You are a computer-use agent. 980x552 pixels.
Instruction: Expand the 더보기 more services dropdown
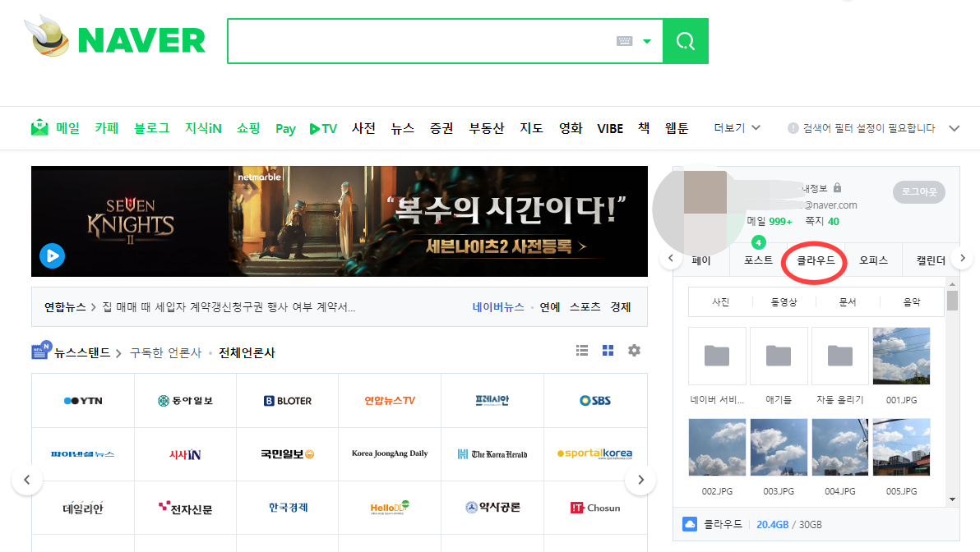point(737,128)
